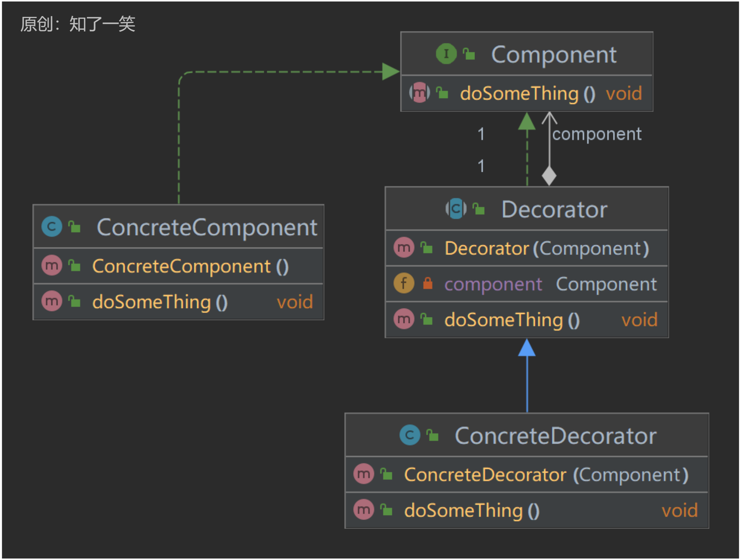The height and width of the screenshot is (560, 741).
Task: Click doSomeThing () in Decorator node
Action: tap(512, 320)
